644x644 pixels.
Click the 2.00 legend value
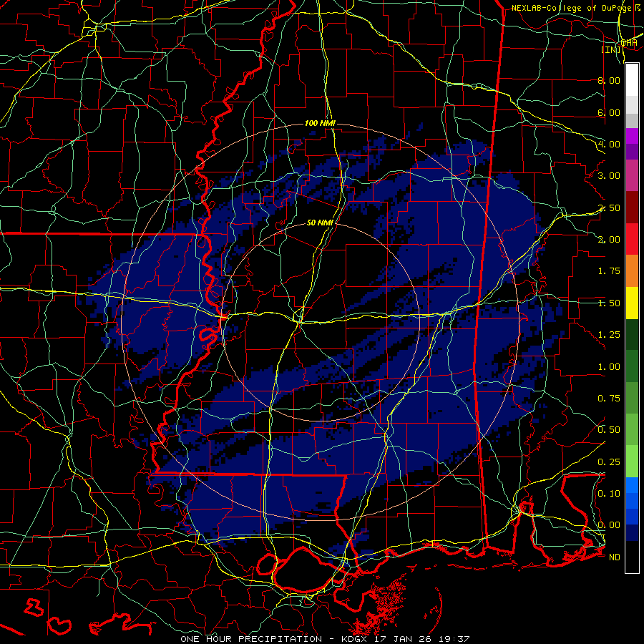[609, 240]
